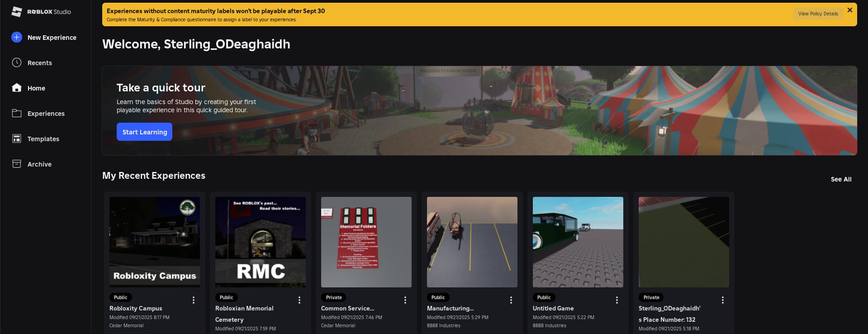Click the Manufacturing... title text

pos(450,308)
